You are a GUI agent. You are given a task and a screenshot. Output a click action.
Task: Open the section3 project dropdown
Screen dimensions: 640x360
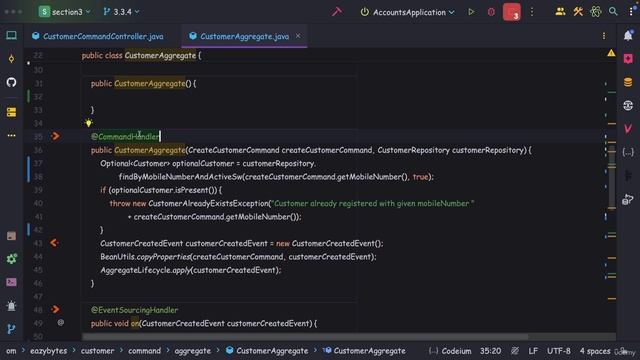tap(64, 12)
